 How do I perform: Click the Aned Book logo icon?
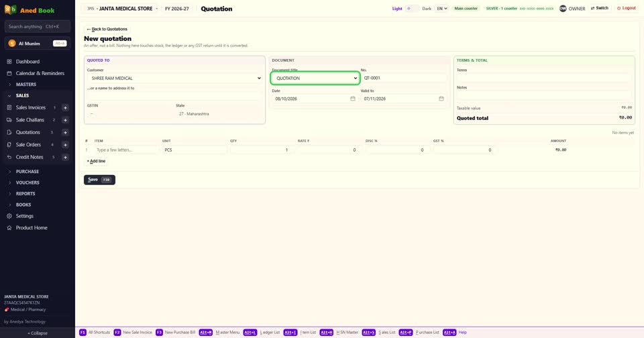pos(10,9)
